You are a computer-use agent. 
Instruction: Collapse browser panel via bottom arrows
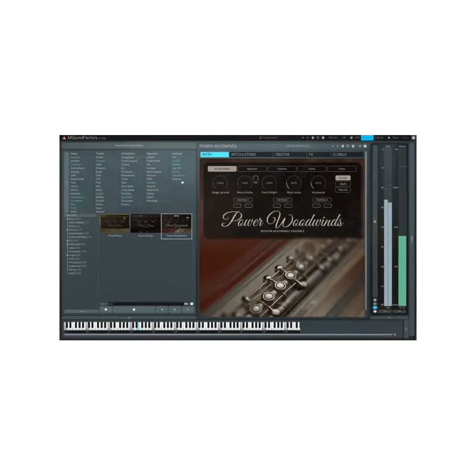[x=82, y=311]
